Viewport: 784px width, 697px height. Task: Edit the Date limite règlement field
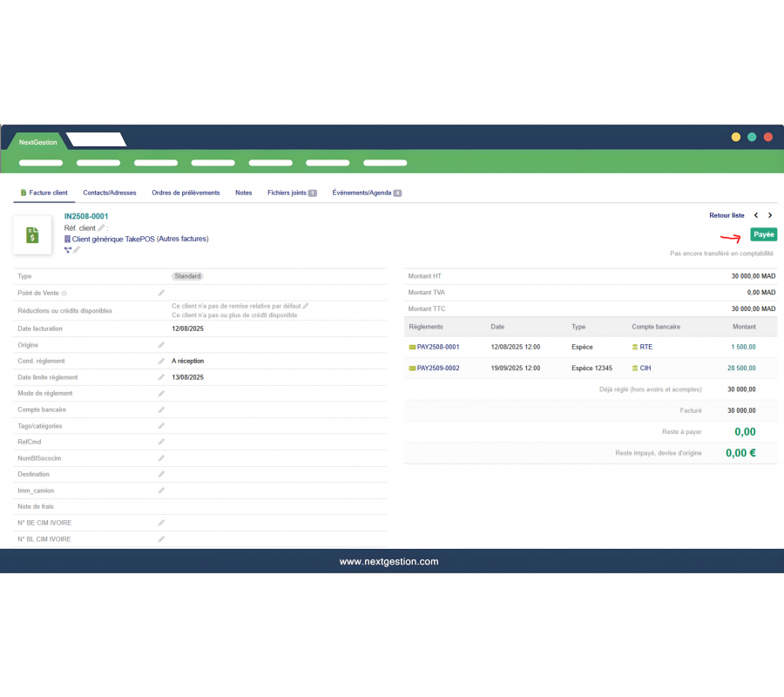coord(161,377)
